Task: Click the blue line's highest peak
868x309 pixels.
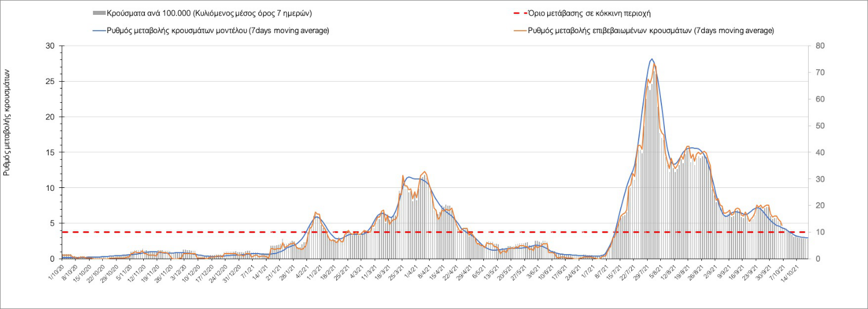Action: 652,59
